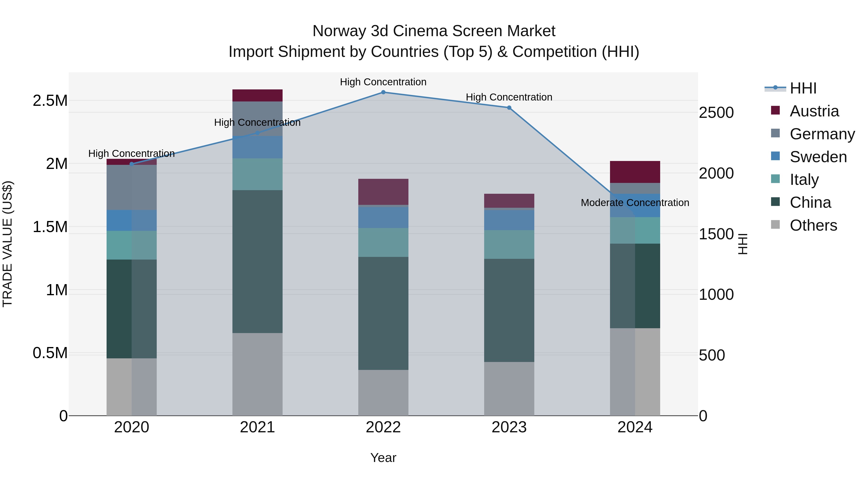The height and width of the screenshot is (488, 868).
Task: Click the 'Moderate Concentration' annotation
Action: [635, 203]
